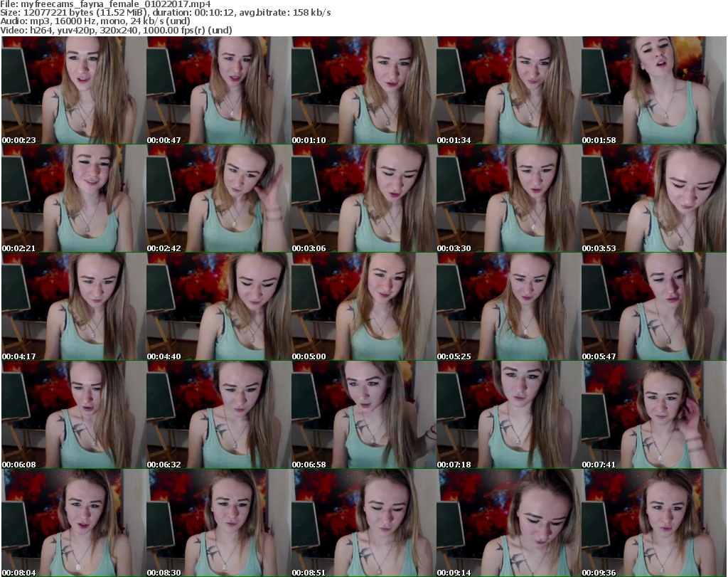Select the frame stamped 00:06:32
728x577 pixels.
click(219, 415)
